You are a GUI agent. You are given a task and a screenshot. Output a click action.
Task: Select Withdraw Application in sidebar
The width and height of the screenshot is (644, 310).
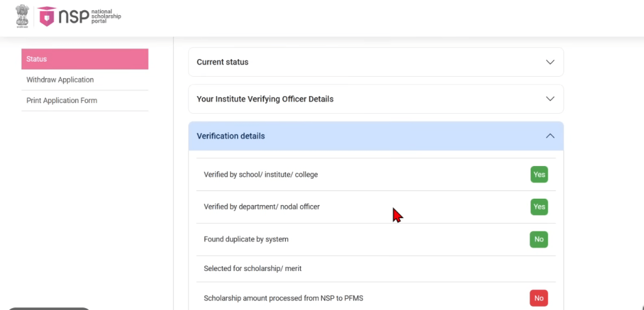coord(60,80)
